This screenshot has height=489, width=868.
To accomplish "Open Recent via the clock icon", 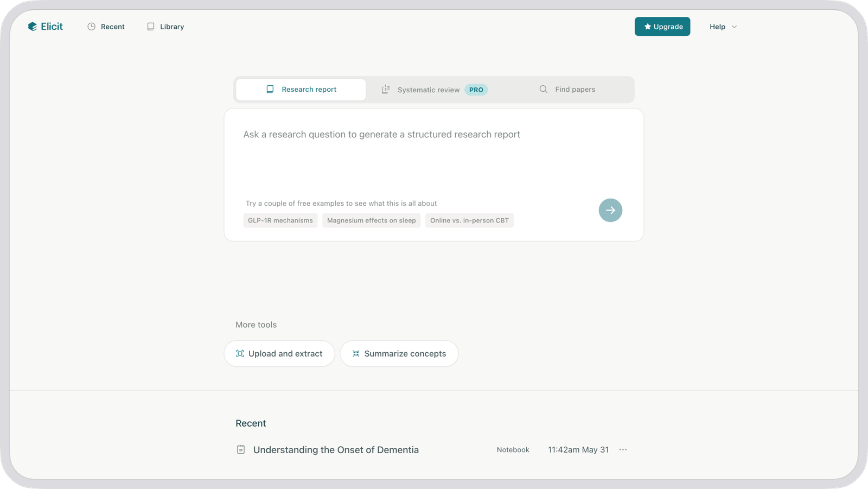I will [92, 27].
